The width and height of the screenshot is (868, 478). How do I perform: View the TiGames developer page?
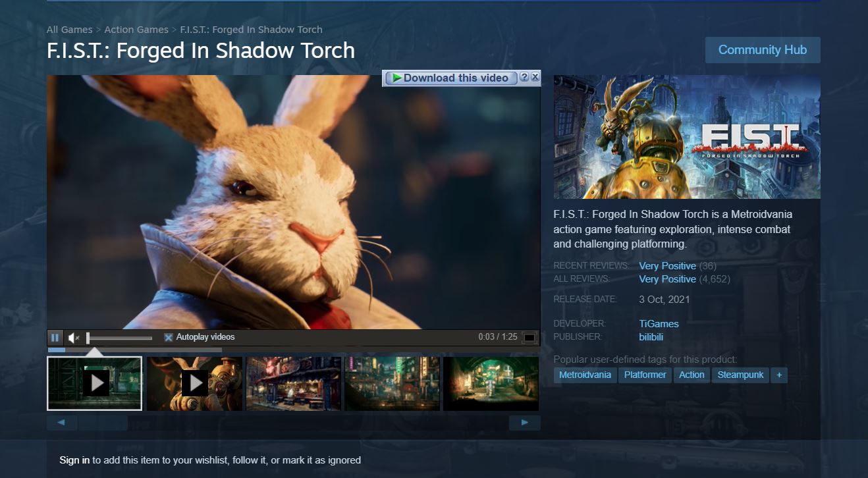pos(659,323)
